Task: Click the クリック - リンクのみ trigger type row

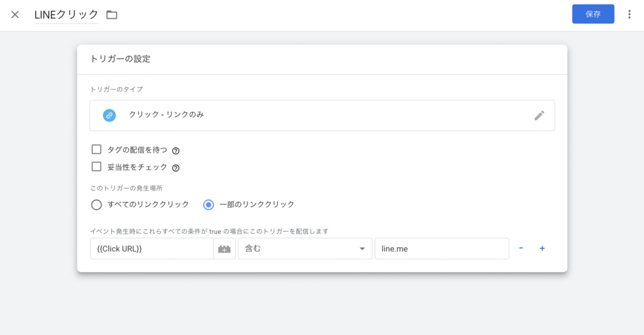Action: (314, 115)
